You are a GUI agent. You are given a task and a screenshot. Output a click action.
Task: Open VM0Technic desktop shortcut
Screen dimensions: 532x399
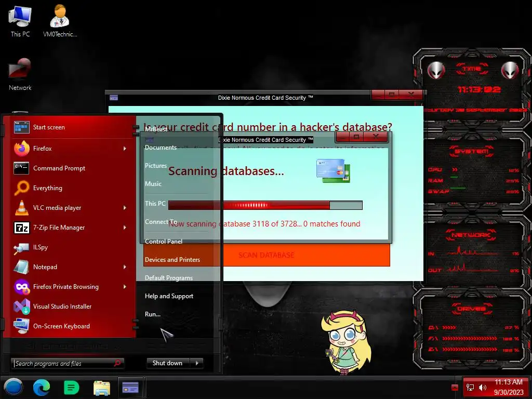pyautogui.click(x=60, y=21)
